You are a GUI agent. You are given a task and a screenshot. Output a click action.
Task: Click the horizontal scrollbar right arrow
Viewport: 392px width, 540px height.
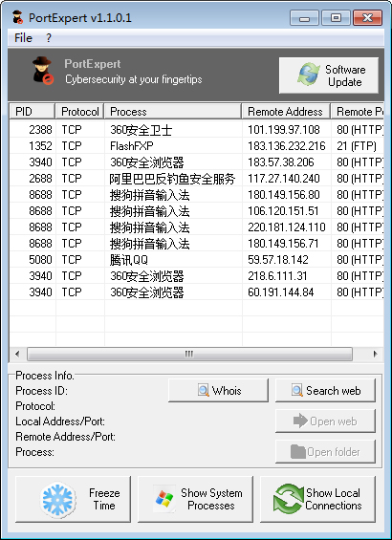376,354
